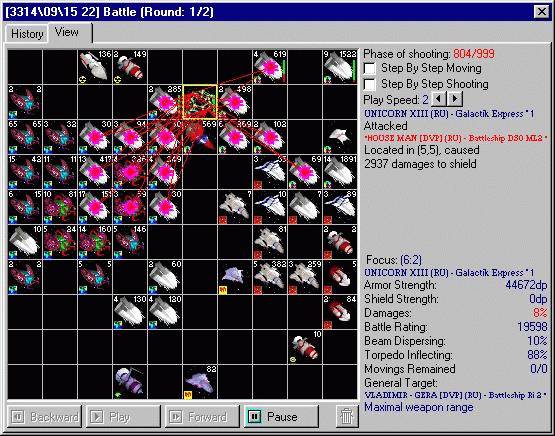Viewport: 555px width, 436px height.
Task: Click the 'Maximal weapon range' label
Action: click(x=419, y=407)
